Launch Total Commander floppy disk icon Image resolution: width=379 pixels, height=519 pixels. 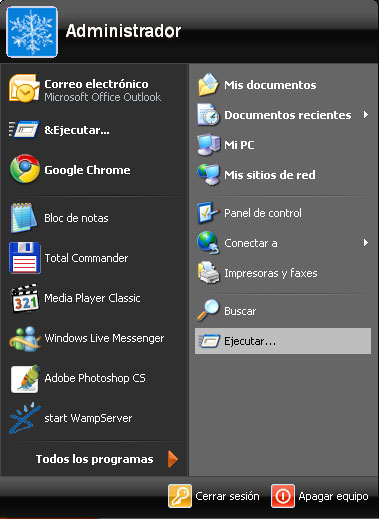tap(25, 258)
